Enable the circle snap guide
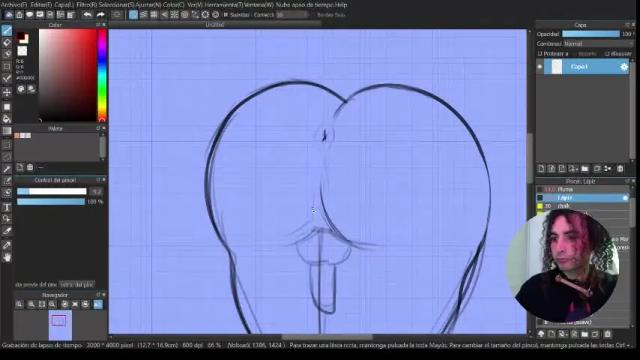This screenshot has height=360, width=640. click(x=184, y=15)
